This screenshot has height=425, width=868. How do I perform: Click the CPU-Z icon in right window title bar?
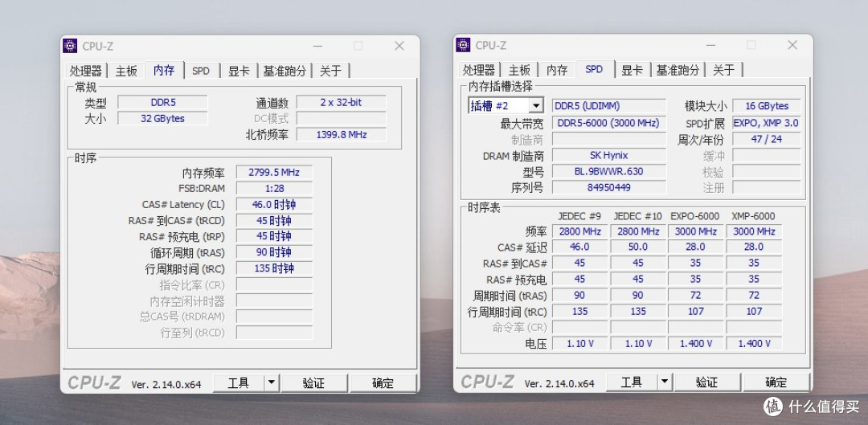pyautogui.click(x=463, y=45)
